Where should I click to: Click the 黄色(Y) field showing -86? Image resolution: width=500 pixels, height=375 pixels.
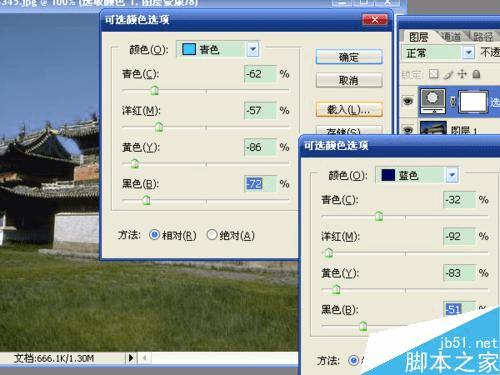(260, 147)
